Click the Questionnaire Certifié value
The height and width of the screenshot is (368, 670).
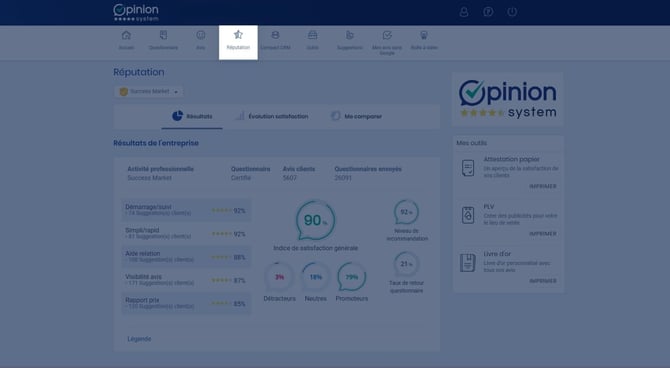(x=241, y=178)
